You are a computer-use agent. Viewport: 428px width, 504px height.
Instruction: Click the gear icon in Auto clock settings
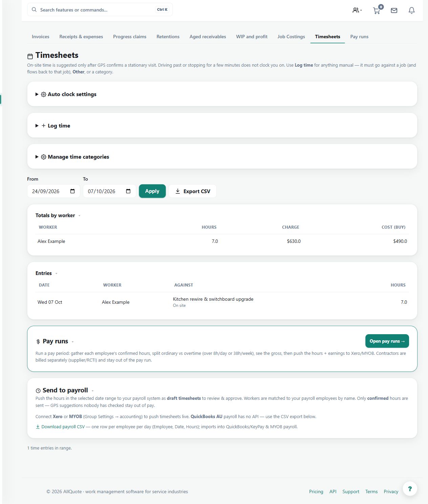click(x=44, y=94)
